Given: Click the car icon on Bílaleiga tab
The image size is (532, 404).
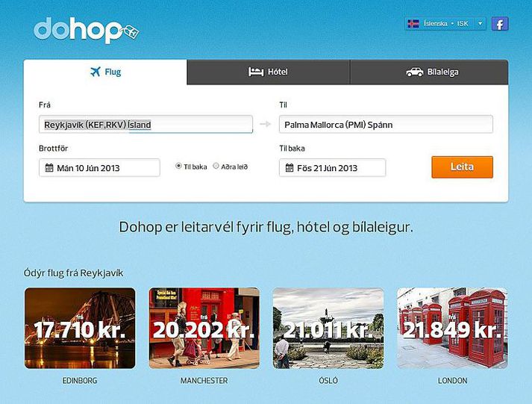Looking at the screenshot, I should point(415,72).
